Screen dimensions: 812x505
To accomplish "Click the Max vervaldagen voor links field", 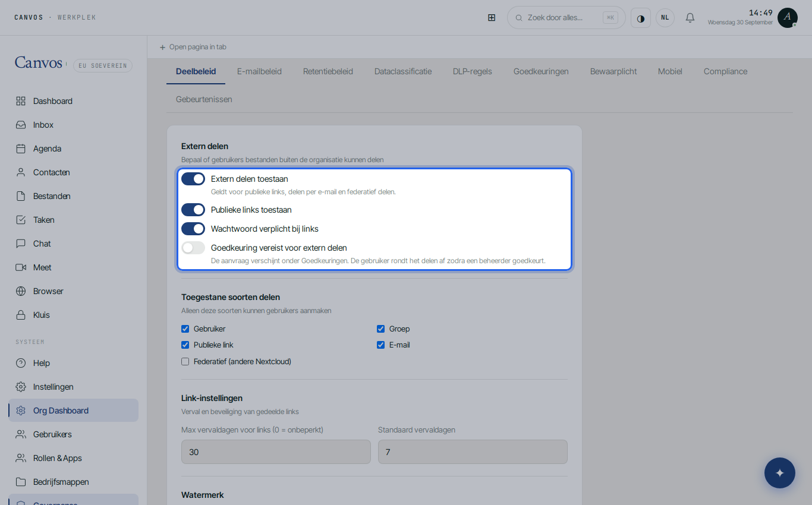I will coord(276,452).
